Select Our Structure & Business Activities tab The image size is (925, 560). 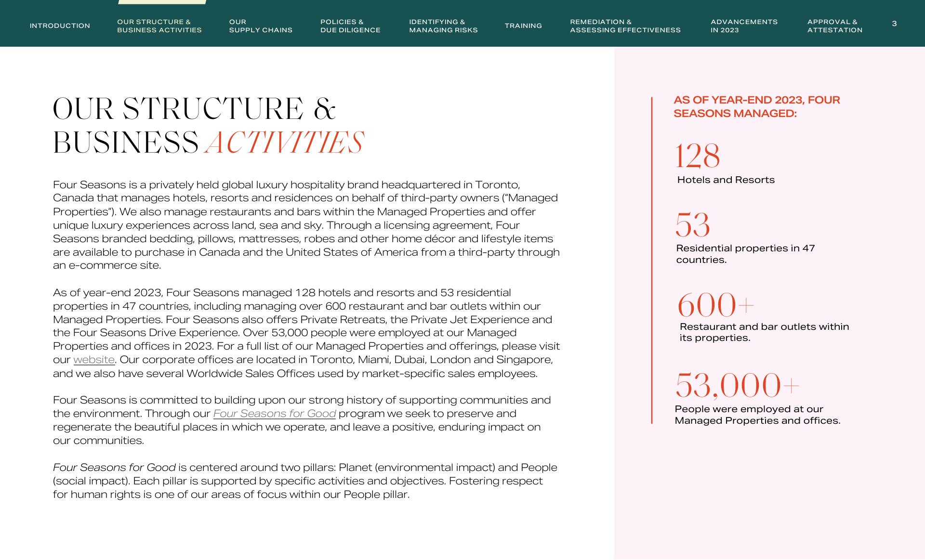point(159,26)
